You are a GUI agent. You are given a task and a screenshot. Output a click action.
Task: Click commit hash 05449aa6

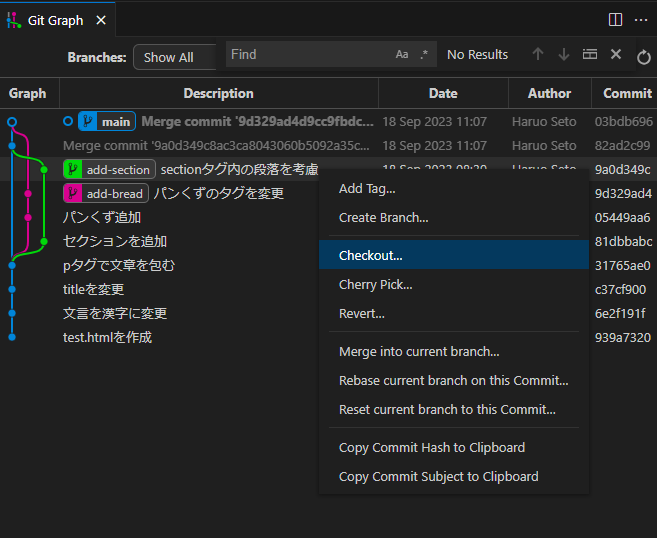[x=622, y=217]
